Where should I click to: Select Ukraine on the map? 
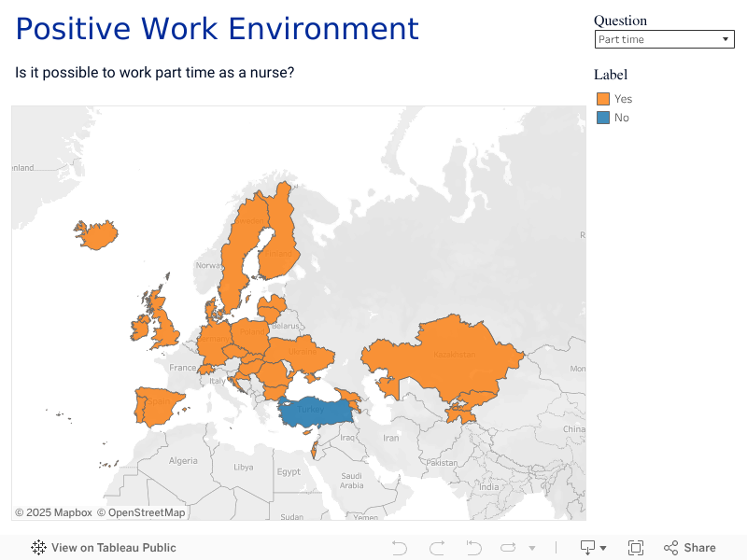pyautogui.click(x=300, y=355)
